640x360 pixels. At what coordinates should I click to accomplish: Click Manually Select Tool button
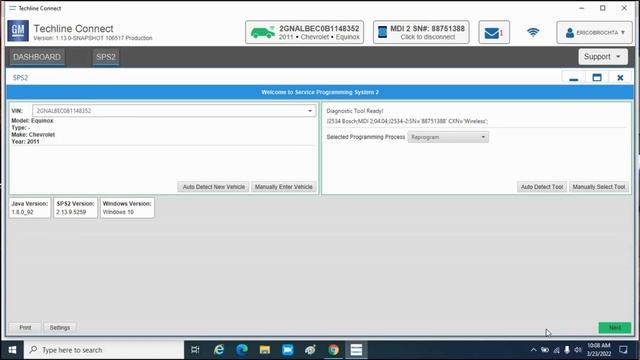click(x=599, y=187)
